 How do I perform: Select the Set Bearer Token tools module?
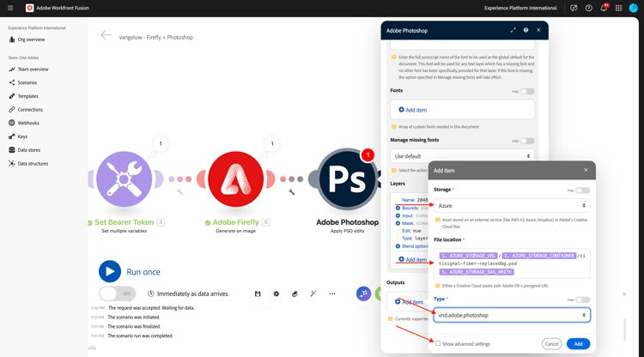(124, 179)
